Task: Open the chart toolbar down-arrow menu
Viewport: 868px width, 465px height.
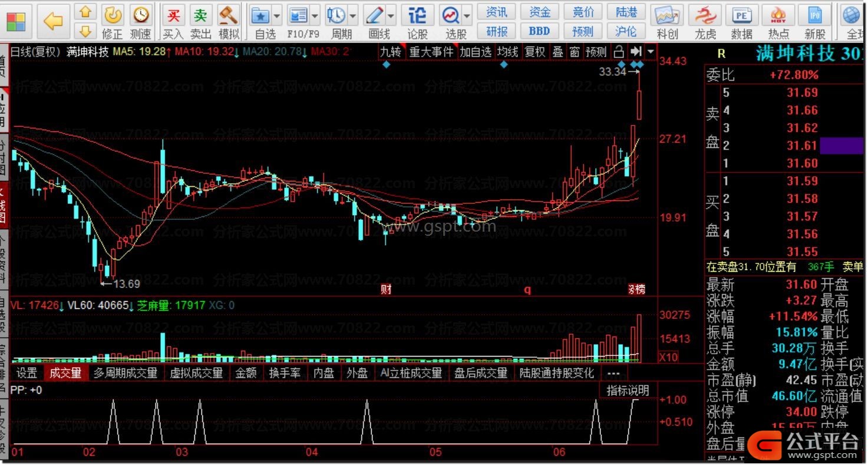Action: click(651, 52)
